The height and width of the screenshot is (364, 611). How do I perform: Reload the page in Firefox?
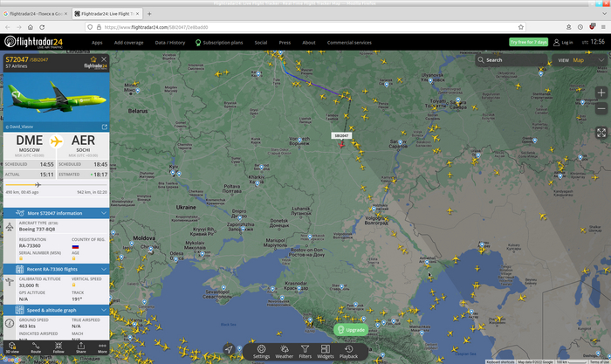42,27
